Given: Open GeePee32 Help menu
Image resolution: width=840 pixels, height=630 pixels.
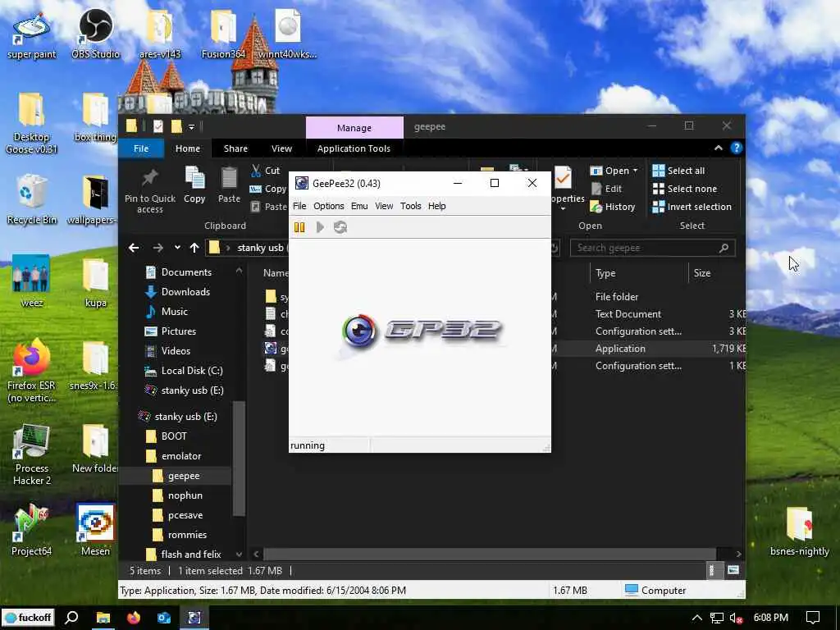Looking at the screenshot, I should click(x=436, y=206).
